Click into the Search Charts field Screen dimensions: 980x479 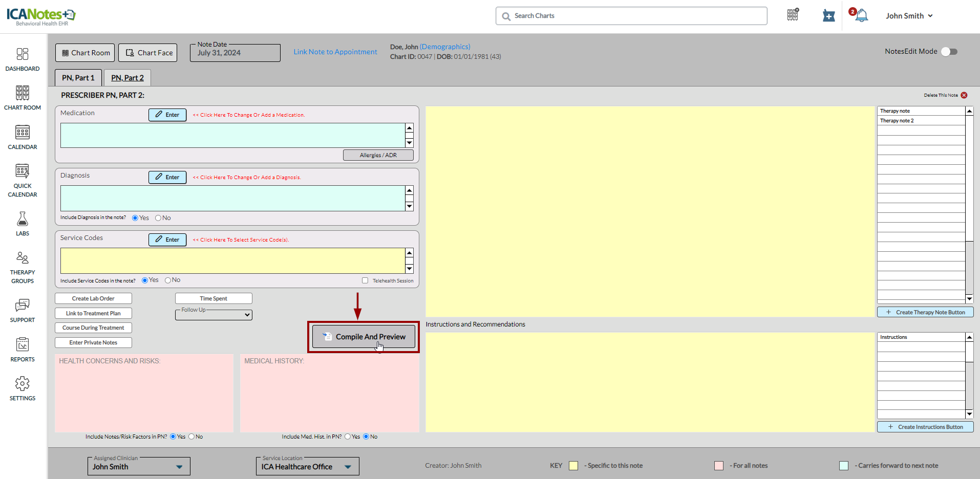pos(635,16)
